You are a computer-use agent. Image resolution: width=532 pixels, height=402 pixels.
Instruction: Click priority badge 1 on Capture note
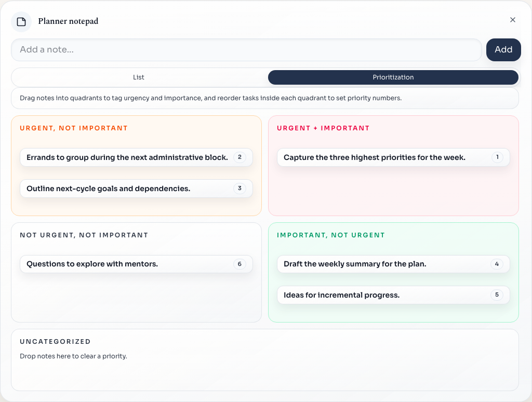(x=497, y=157)
